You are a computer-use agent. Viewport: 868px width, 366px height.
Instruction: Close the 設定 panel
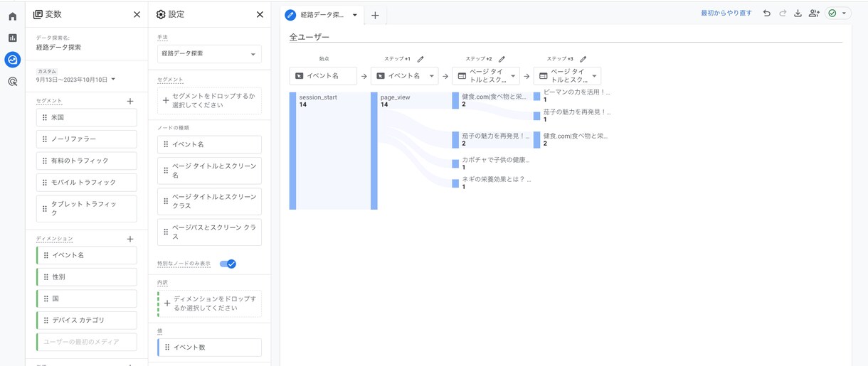click(260, 14)
